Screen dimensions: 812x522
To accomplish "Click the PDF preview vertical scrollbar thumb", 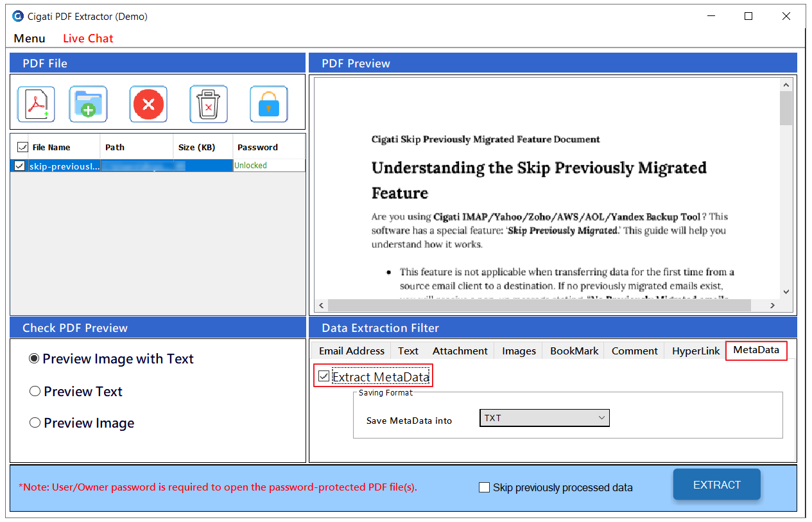I will point(786,108).
